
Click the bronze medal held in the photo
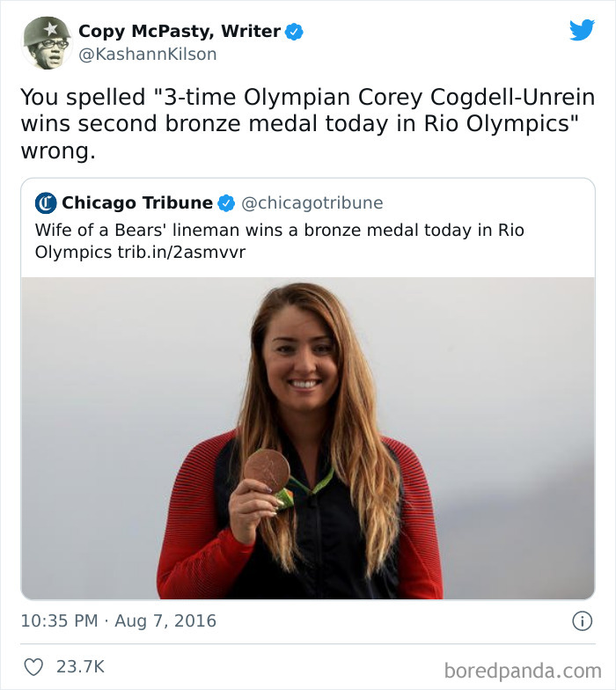267,471
